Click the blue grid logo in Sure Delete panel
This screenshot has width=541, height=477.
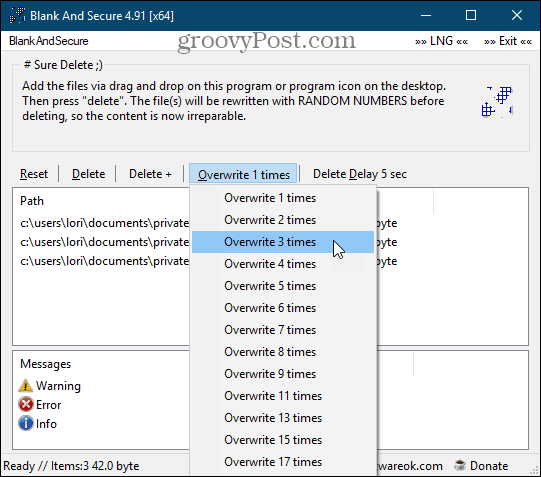pos(497,102)
